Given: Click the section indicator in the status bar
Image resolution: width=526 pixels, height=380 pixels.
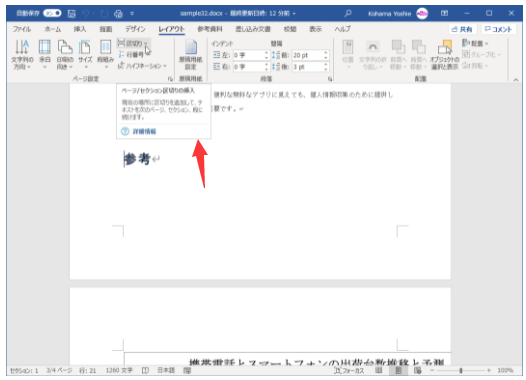Looking at the screenshot, I should click(24, 370).
